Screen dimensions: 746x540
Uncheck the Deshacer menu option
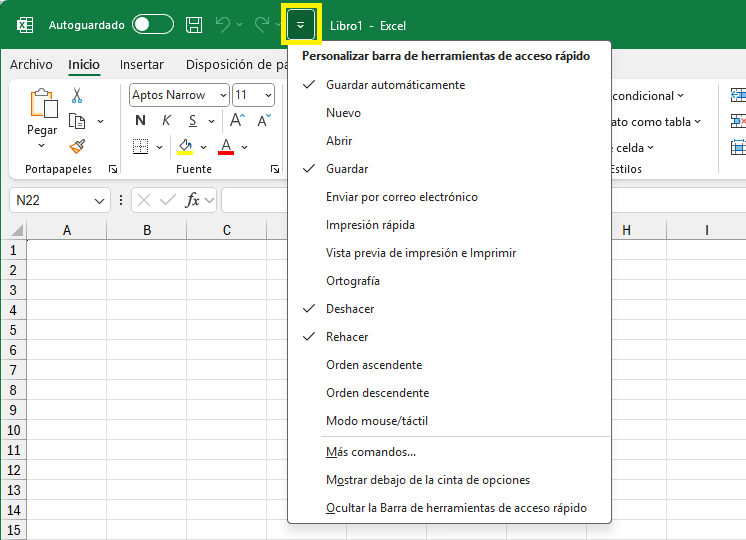pos(449,309)
